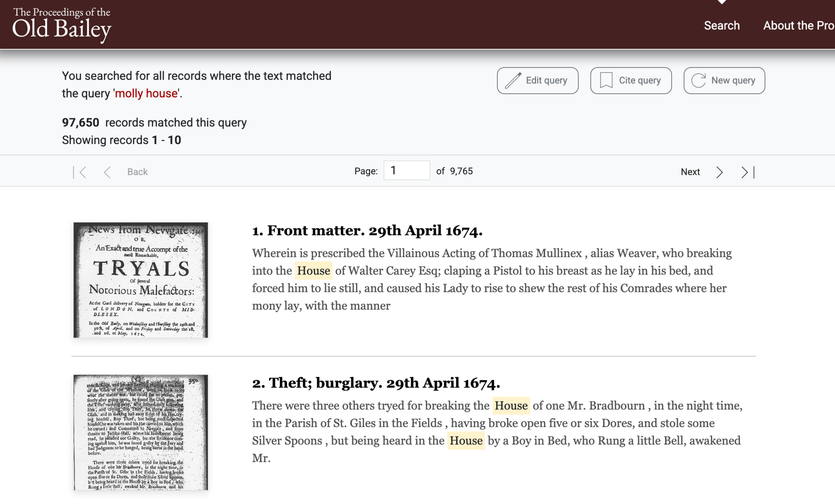Image resolution: width=835 pixels, height=504 pixels.
Task: Click the next page chevron icon
Action: point(720,172)
